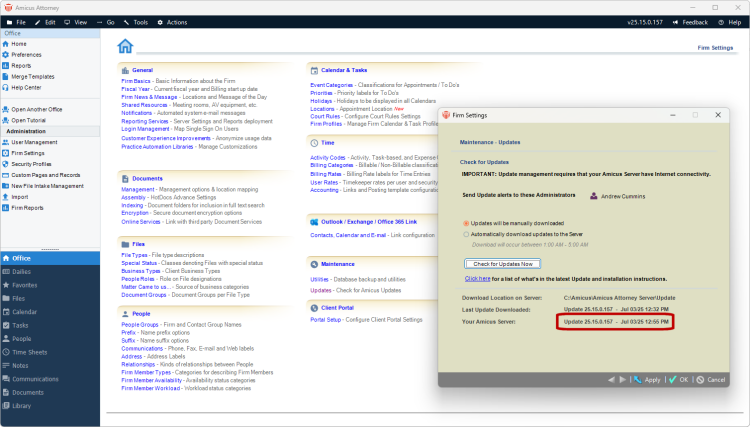
Task: Open the View menu
Action: coord(76,22)
